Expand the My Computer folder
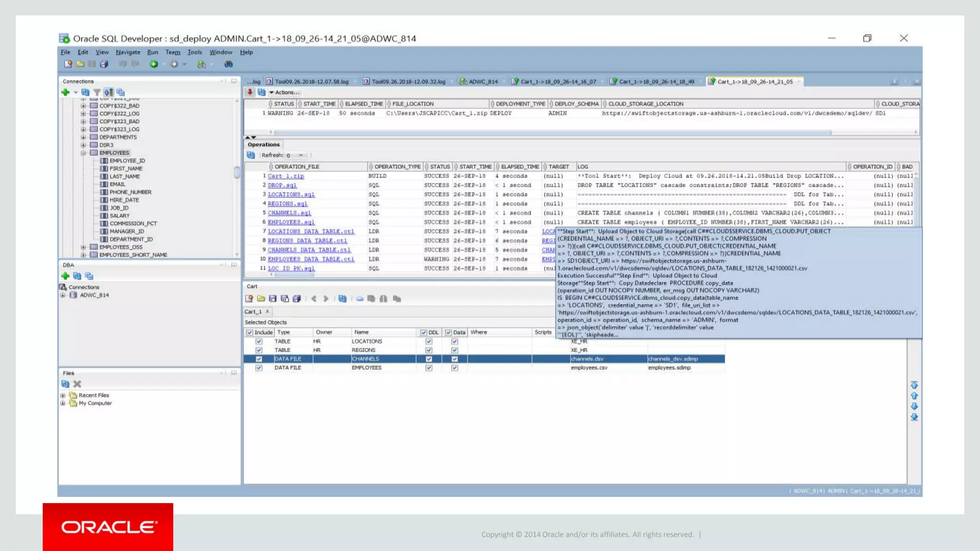980x551 pixels. 63,403
